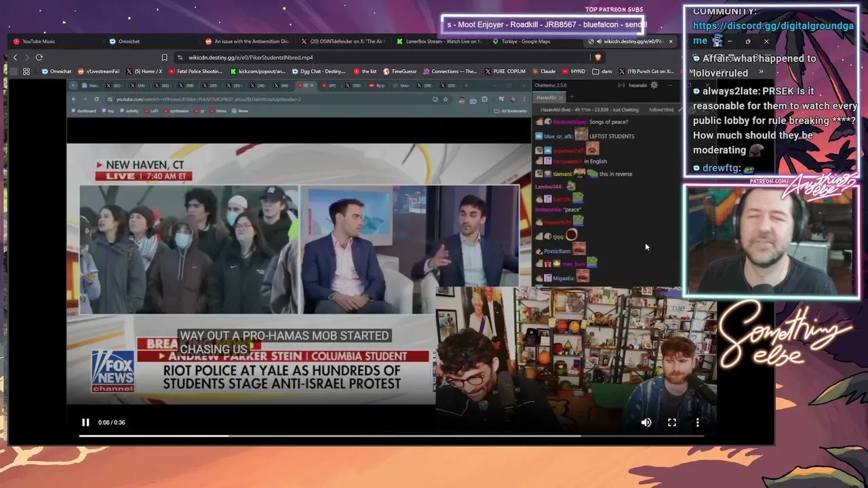Open the Dgg Chat - Destiny bookmark
This screenshot has width=868, height=488.
319,71
